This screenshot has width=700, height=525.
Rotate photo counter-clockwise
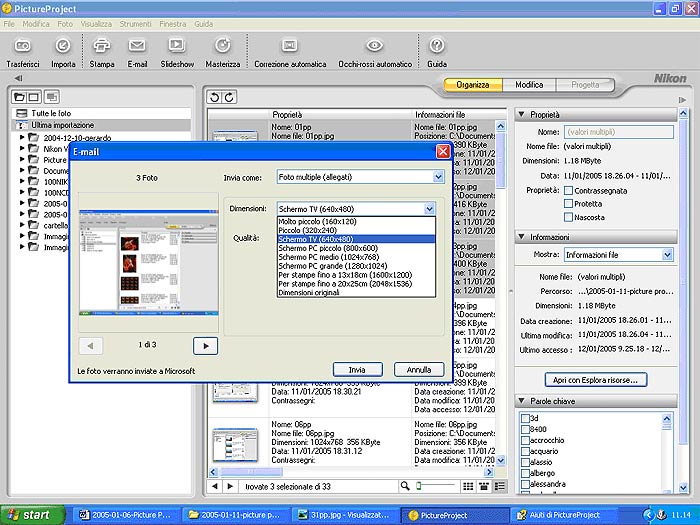[214, 97]
